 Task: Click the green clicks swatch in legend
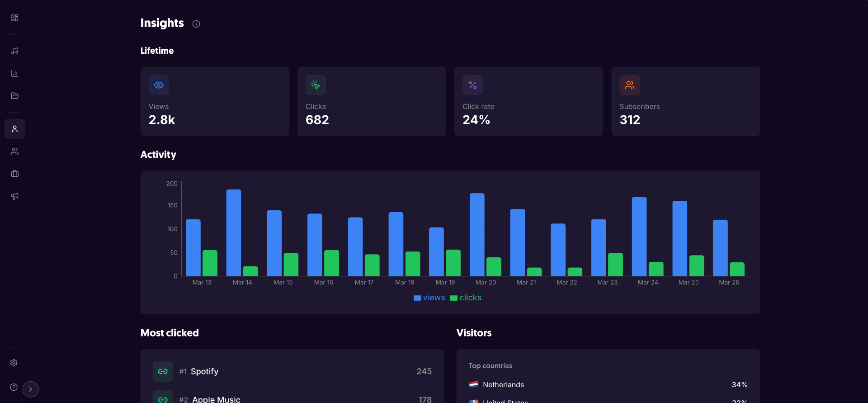[x=454, y=298]
